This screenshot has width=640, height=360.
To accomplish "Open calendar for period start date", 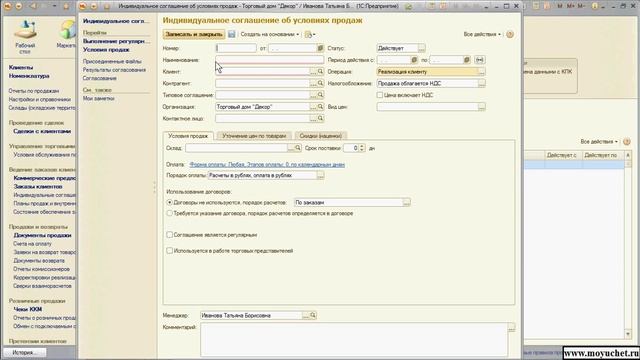I will click(x=414, y=60).
